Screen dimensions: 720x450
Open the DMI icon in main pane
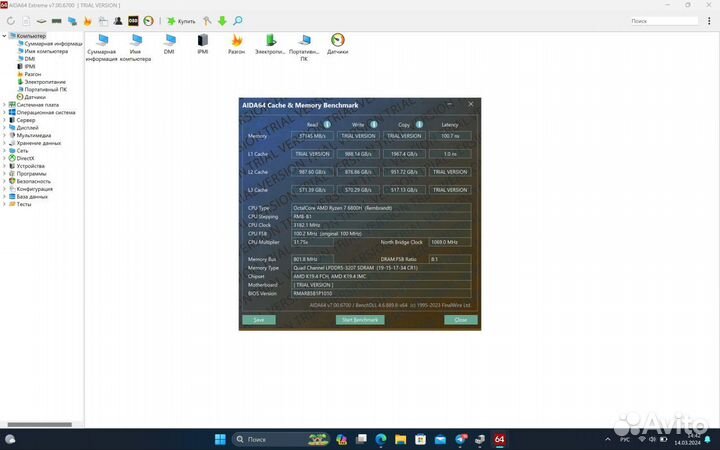(169, 44)
